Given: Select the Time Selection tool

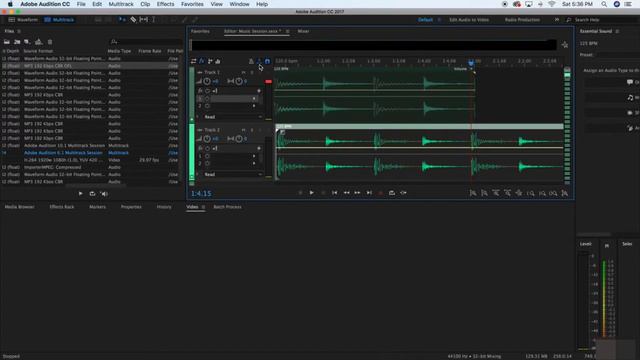Looking at the screenshot, I should 153,19.
